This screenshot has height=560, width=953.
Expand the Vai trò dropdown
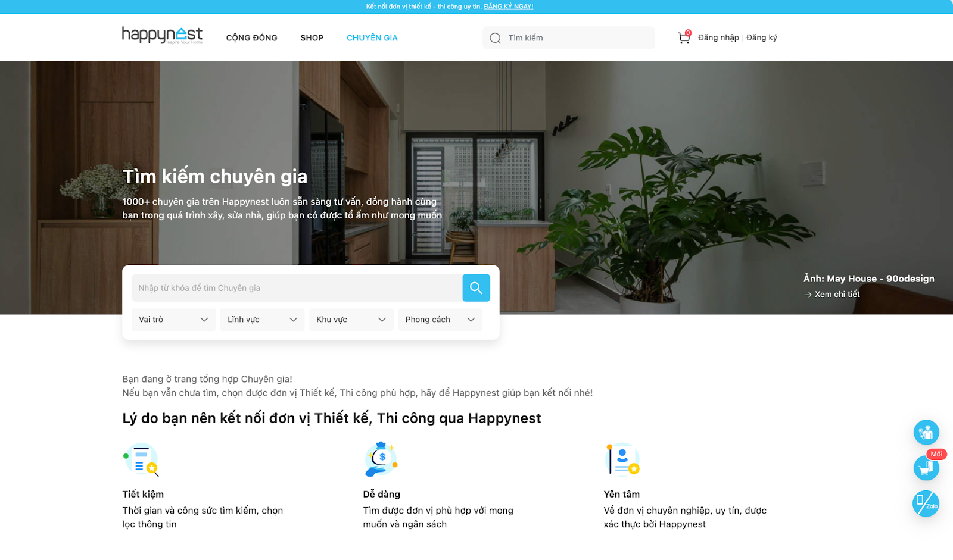(x=173, y=320)
